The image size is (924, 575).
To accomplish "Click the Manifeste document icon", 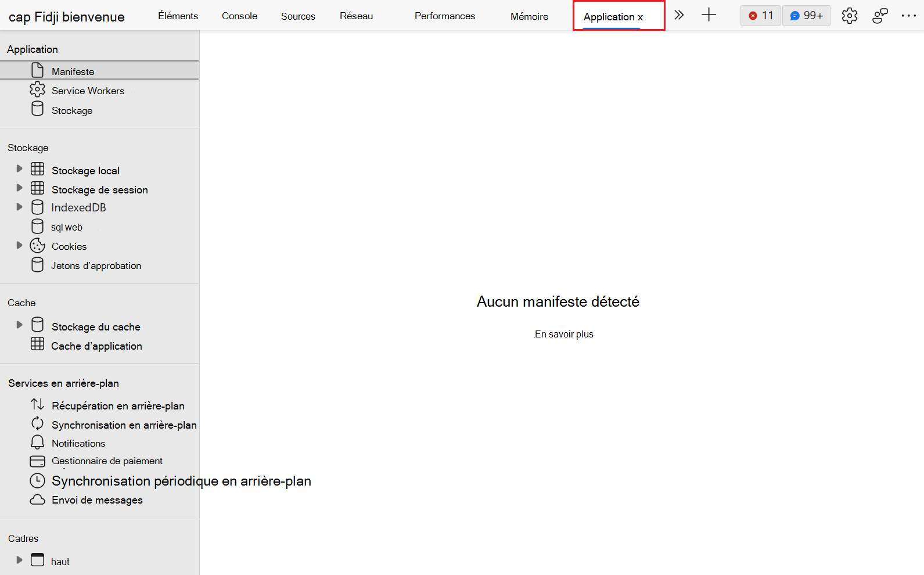I will [37, 70].
